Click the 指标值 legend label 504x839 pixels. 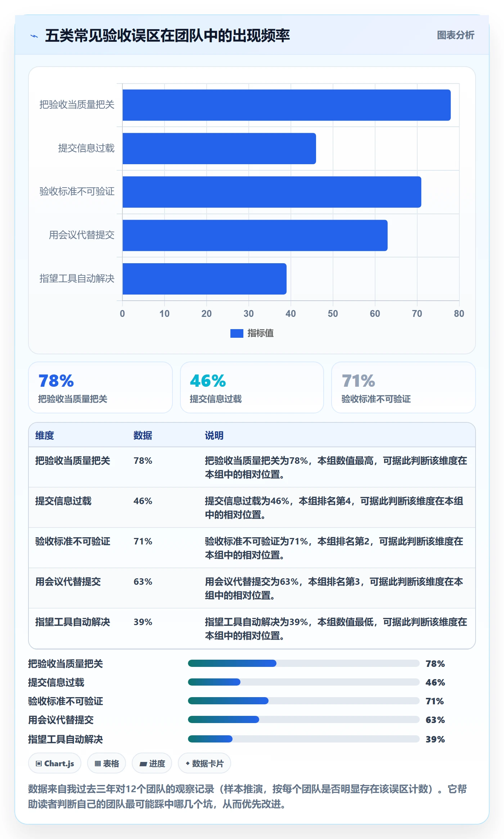pos(261,333)
